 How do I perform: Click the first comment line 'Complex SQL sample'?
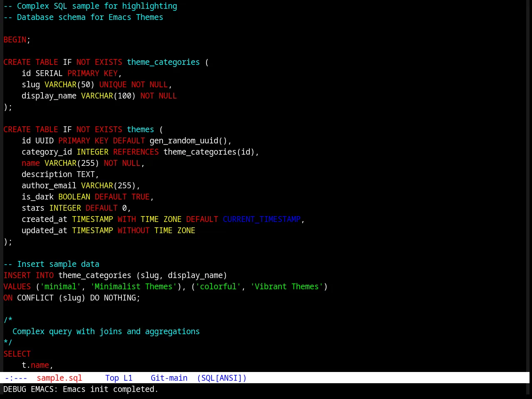(90, 6)
